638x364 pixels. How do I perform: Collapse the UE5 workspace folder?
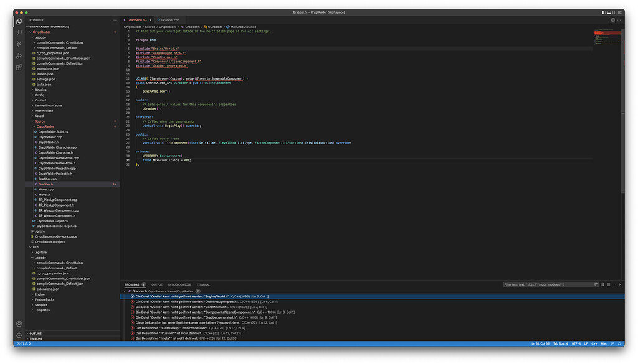point(36,247)
